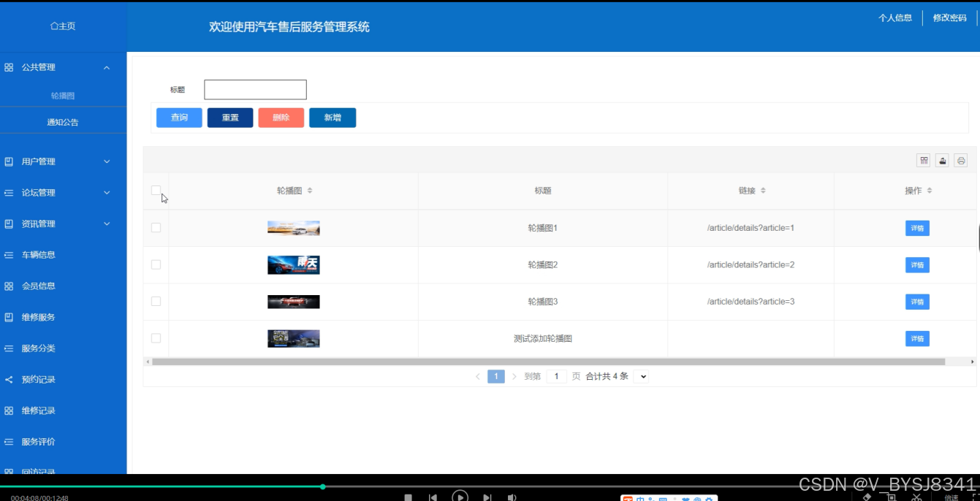The image size is (980, 501).
Task: Click the 预约记录 share icon
Action: 9,380
